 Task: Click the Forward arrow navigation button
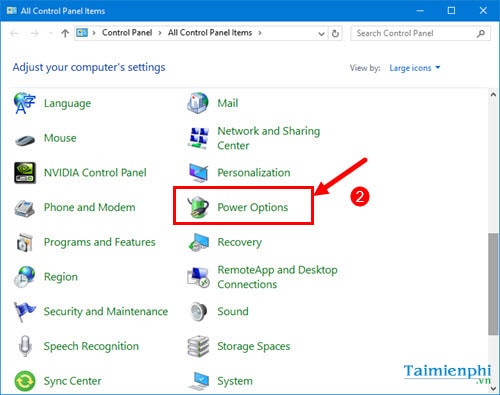pos(34,33)
